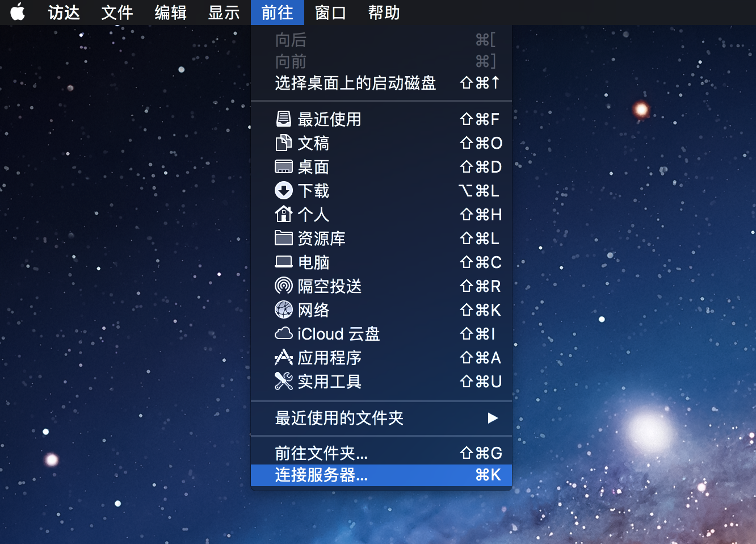756x544 pixels.
Task: Click the 个人 house icon
Action: 283,214
